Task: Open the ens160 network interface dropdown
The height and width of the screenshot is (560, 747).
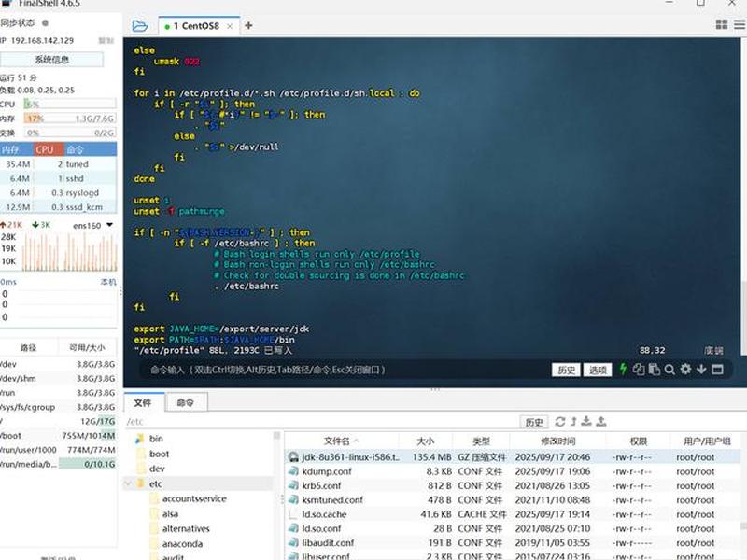Action: [109, 225]
